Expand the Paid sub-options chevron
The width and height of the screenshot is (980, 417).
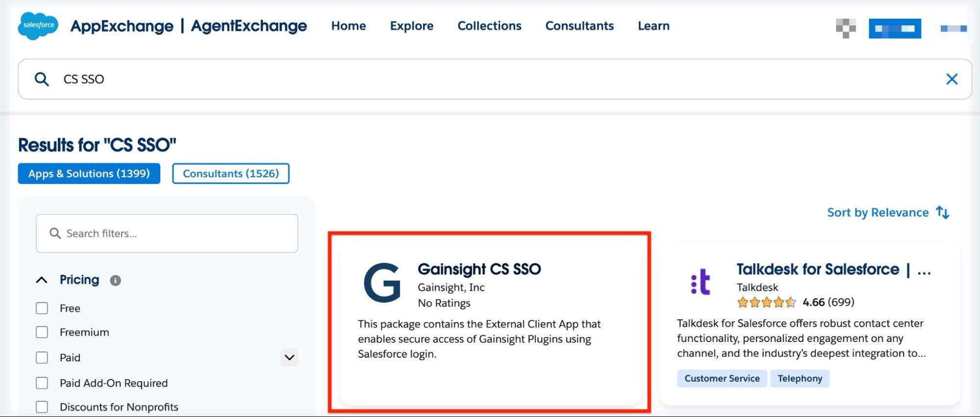(289, 358)
